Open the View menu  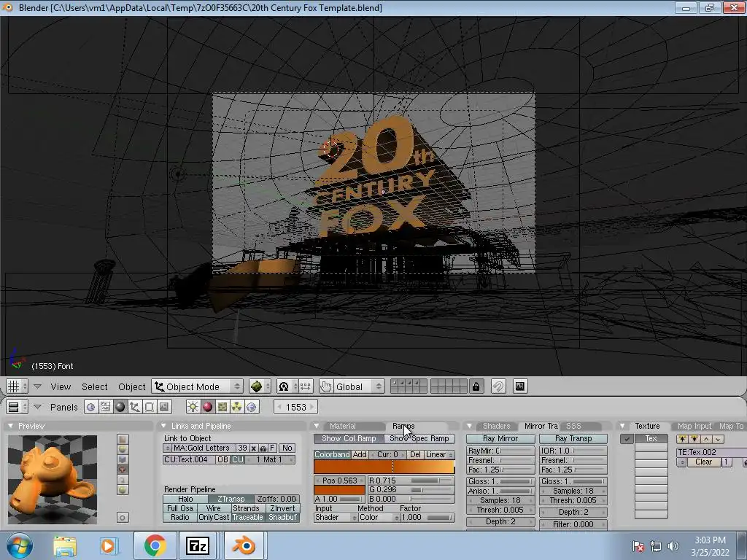tap(61, 386)
